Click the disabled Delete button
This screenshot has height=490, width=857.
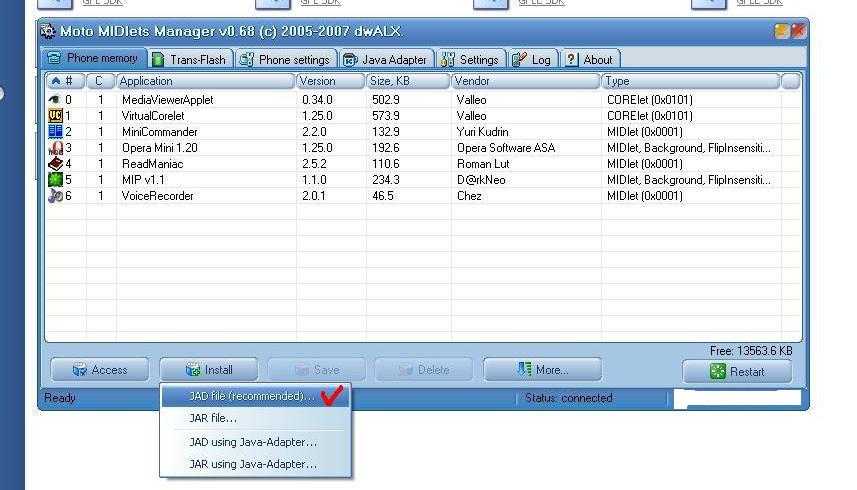pos(424,370)
